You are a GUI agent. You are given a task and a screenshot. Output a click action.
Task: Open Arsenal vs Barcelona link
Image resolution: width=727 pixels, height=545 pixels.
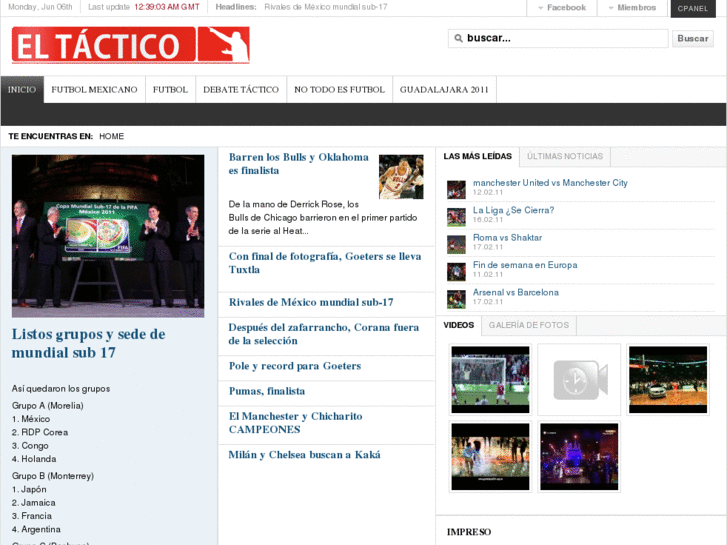pos(516,292)
